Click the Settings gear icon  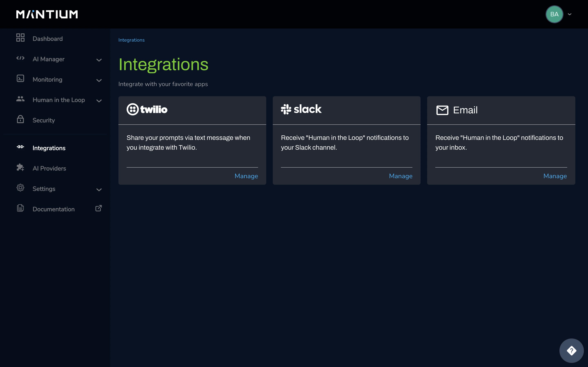[x=20, y=188]
